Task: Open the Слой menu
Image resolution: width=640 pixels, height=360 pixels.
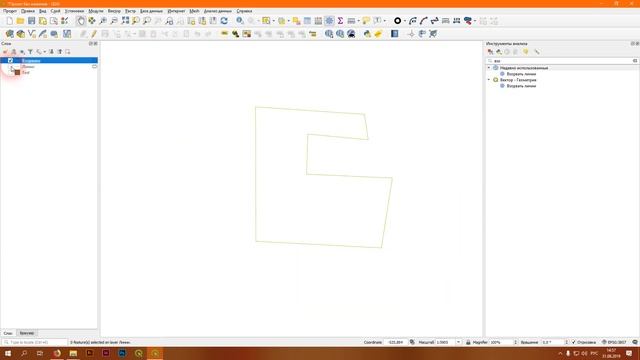Action: (x=55, y=11)
